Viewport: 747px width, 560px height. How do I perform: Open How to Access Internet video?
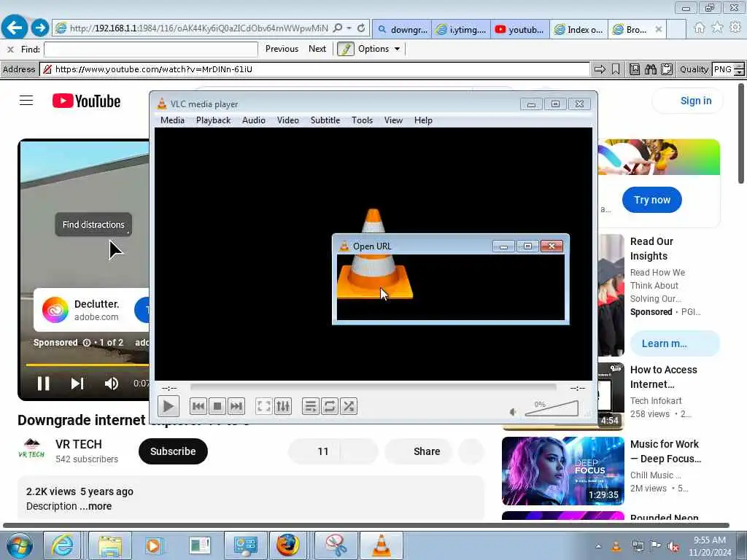pos(663,377)
